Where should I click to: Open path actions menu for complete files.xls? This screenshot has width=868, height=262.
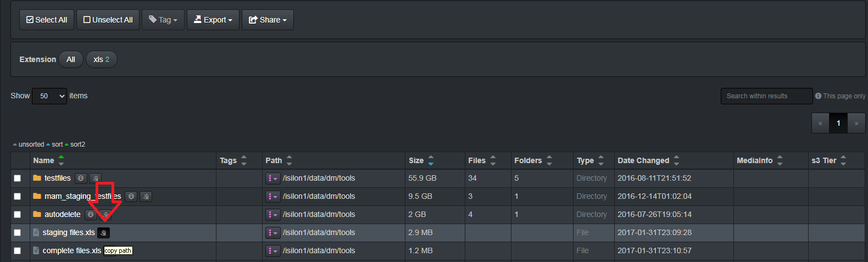[272, 250]
